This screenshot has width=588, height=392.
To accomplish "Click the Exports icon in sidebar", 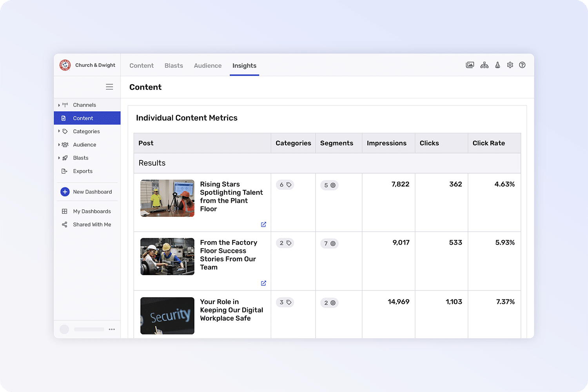I will (x=65, y=171).
